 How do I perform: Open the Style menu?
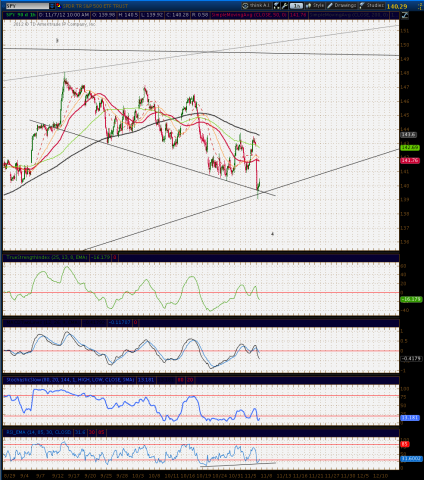pyautogui.click(x=315, y=5)
